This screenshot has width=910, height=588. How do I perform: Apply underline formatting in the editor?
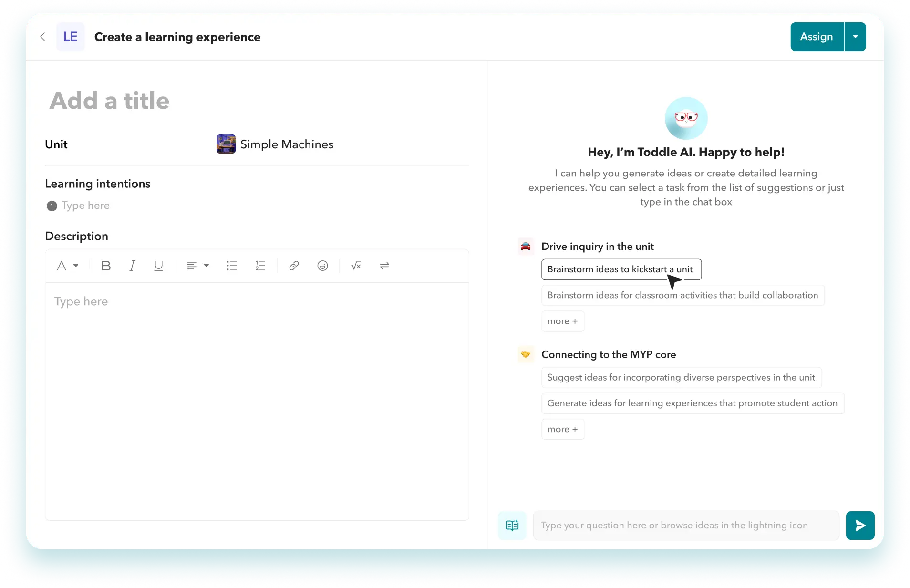coord(158,266)
